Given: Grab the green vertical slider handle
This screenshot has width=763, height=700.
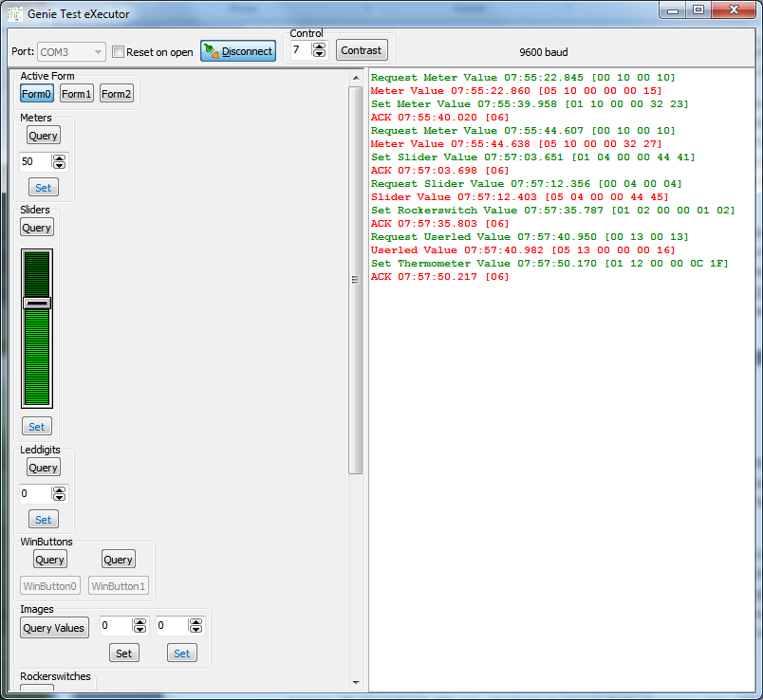Looking at the screenshot, I should point(37,304).
